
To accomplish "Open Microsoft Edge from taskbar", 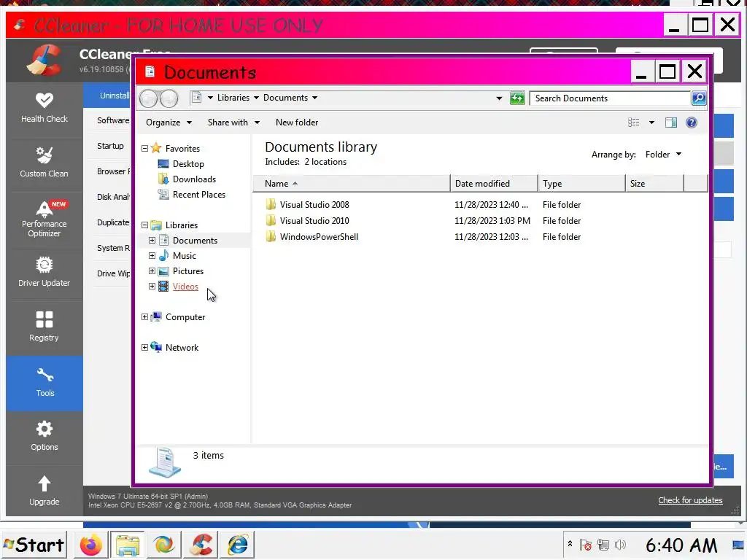I will pyautogui.click(x=164, y=545).
